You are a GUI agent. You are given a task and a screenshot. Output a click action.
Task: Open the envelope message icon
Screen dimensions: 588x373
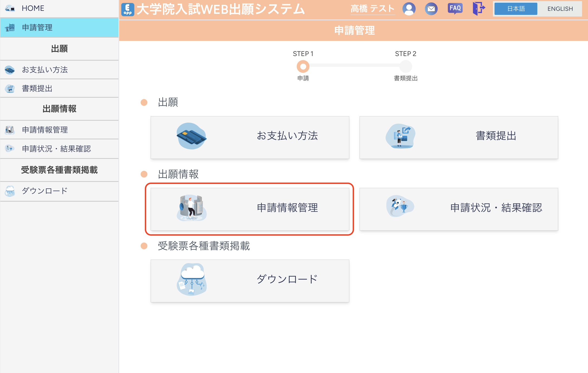pyautogui.click(x=431, y=8)
